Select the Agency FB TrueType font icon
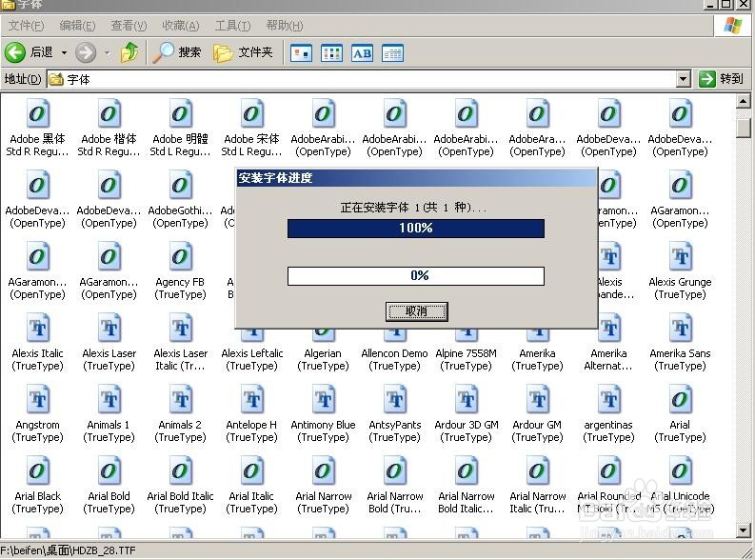The image size is (755, 560). [180, 256]
